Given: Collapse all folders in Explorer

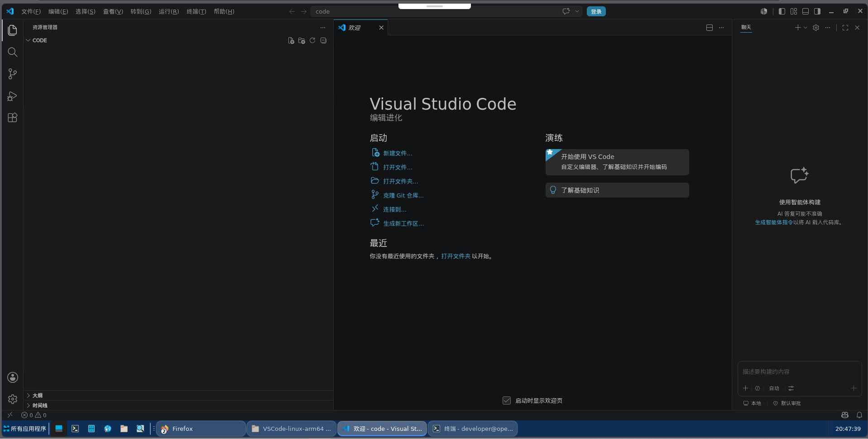Looking at the screenshot, I should pyautogui.click(x=323, y=40).
